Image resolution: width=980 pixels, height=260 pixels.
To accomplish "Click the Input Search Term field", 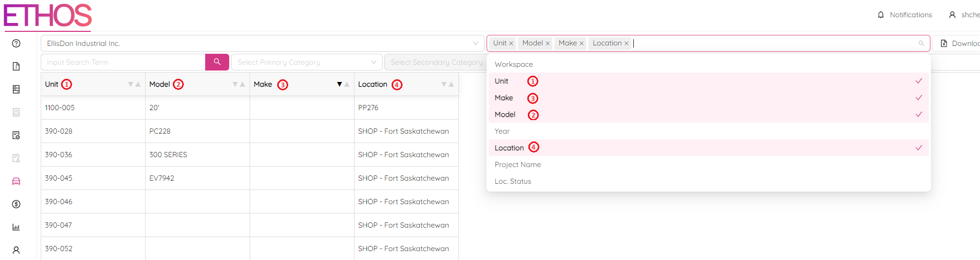I will coord(123,62).
